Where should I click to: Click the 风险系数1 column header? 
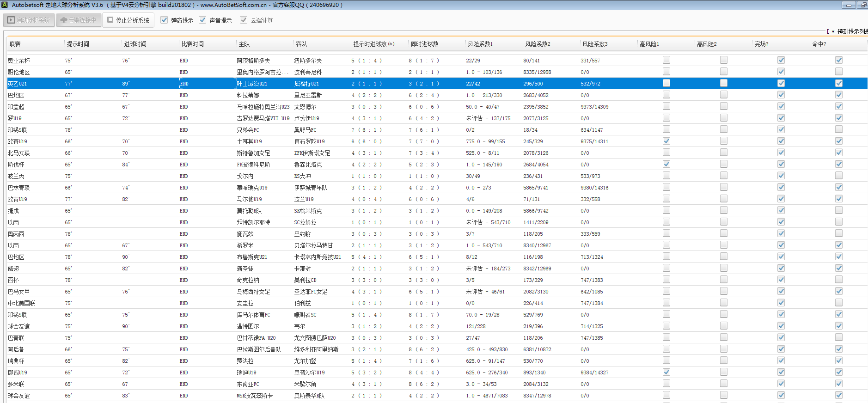click(480, 44)
